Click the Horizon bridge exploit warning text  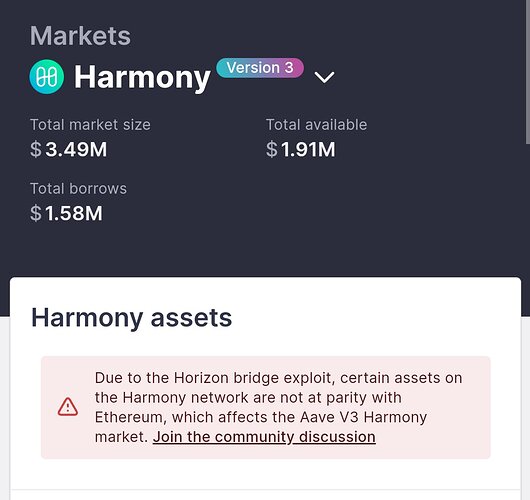coord(278,407)
